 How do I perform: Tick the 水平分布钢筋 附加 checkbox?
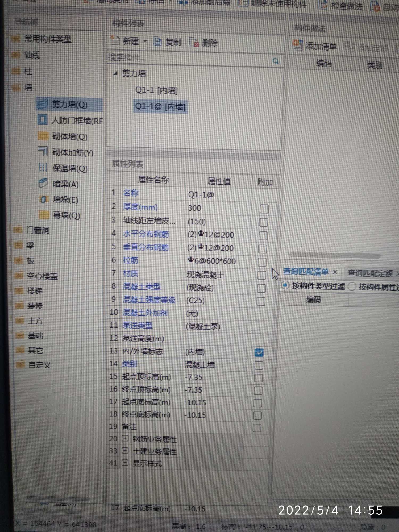point(263,236)
